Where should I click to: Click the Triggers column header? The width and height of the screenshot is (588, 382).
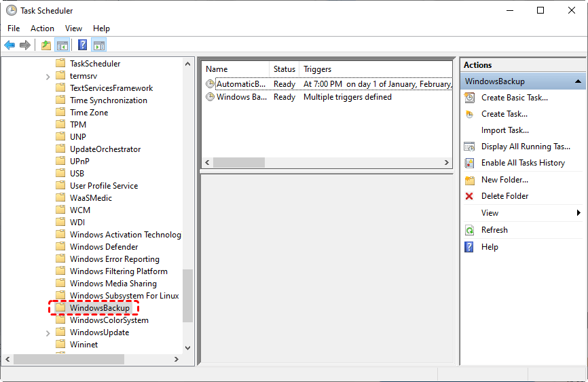(x=317, y=69)
